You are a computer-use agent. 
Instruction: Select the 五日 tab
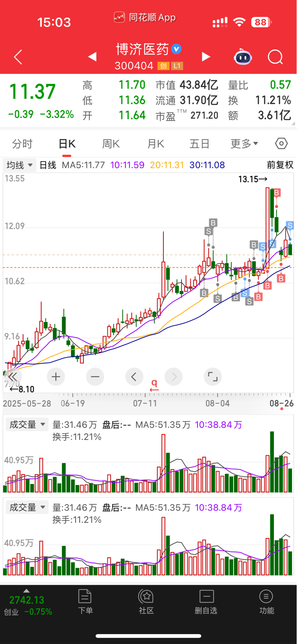200,144
